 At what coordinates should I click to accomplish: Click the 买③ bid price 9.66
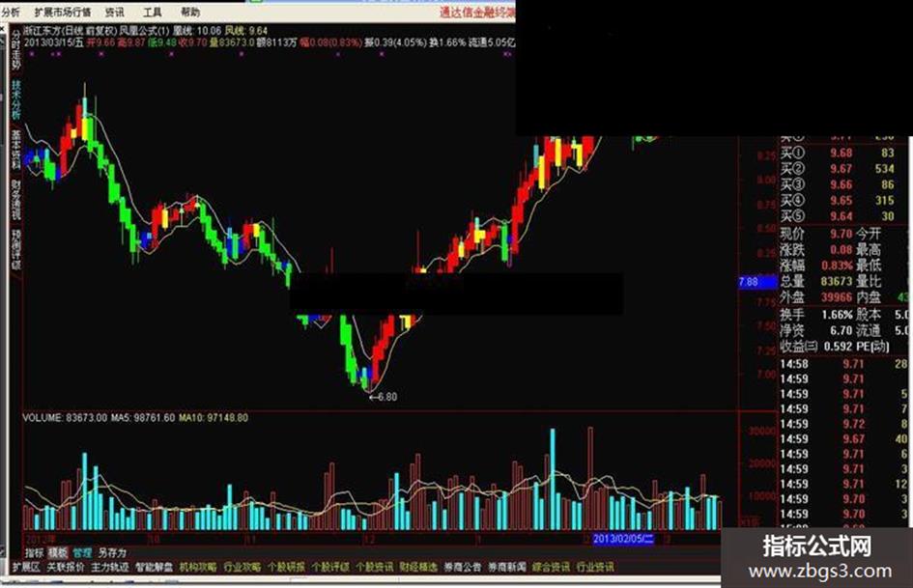(x=842, y=184)
